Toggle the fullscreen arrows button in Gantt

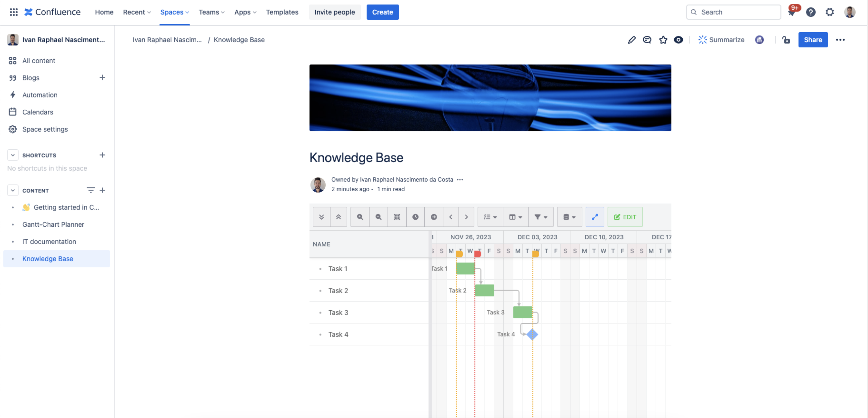595,217
